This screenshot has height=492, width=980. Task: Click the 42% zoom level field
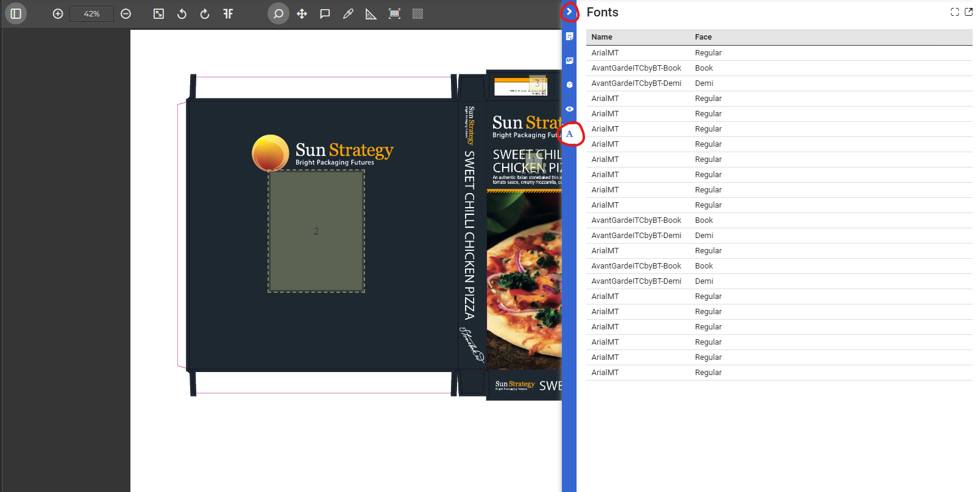[x=91, y=13]
